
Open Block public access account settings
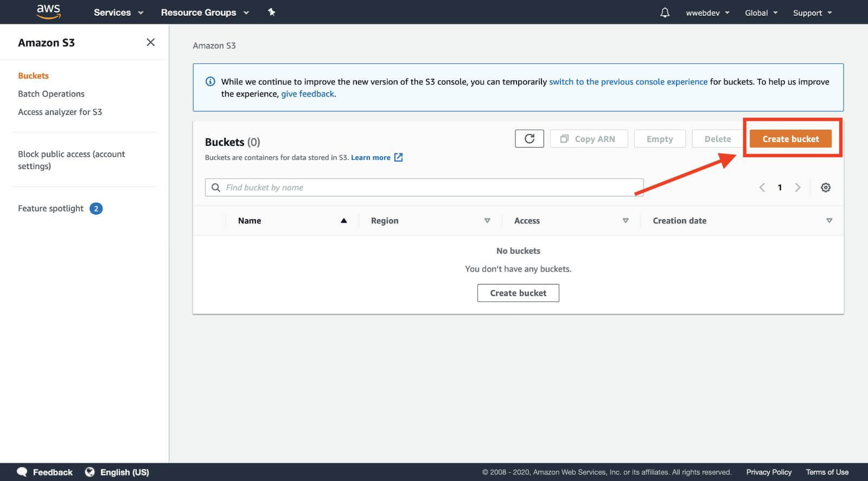[71, 160]
